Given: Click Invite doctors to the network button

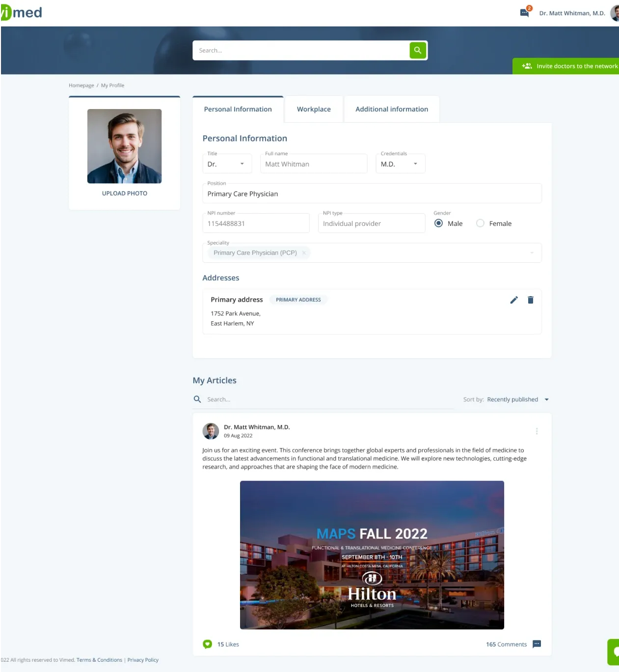Looking at the screenshot, I should pyautogui.click(x=566, y=66).
